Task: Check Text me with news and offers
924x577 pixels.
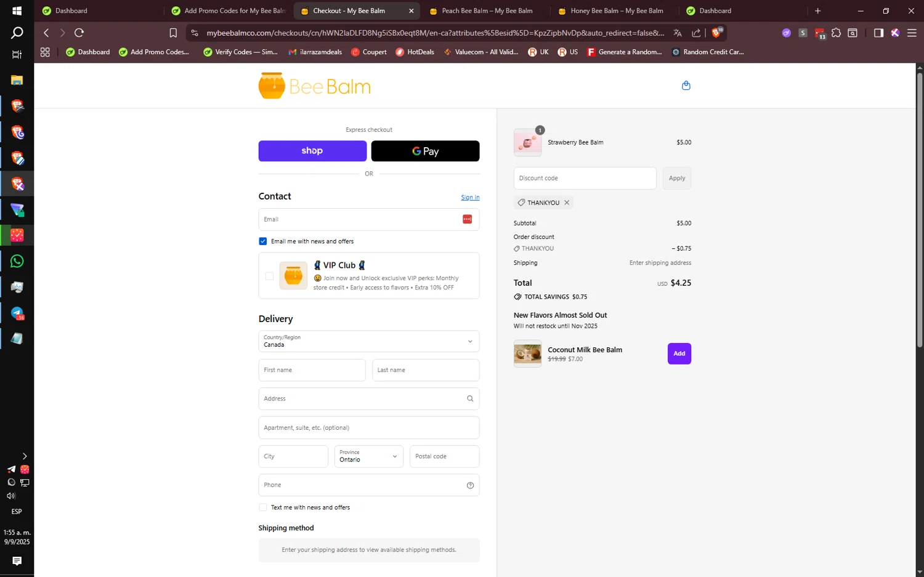Action: [x=263, y=507]
